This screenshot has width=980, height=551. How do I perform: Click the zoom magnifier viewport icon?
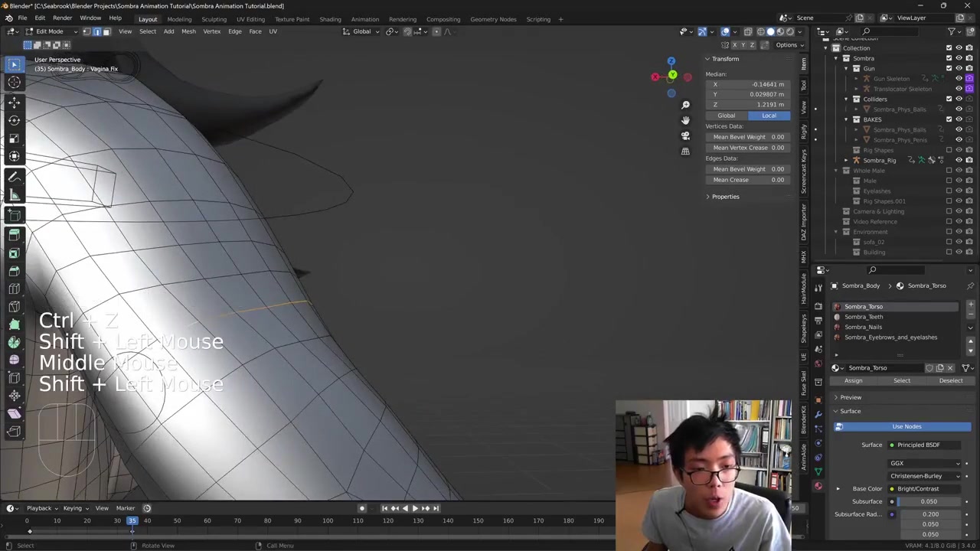coord(685,105)
